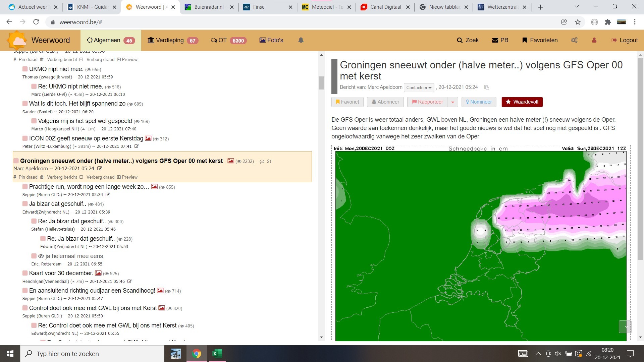Toggle marker square for Groningen sneeuwt thread
The width and height of the screenshot is (644, 362).
pos(16,161)
